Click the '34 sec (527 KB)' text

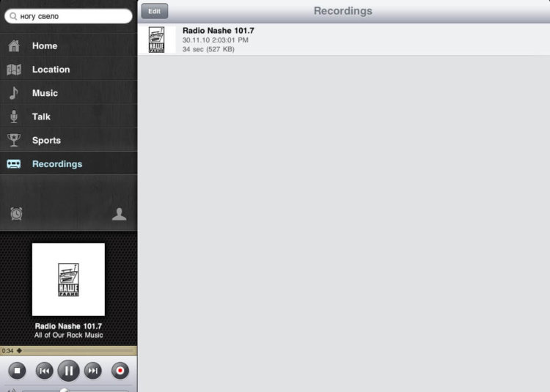coord(208,49)
